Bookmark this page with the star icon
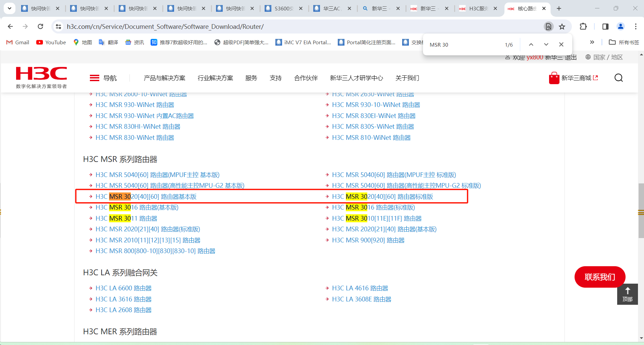The height and width of the screenshot is (345, 644). (x=562, y=26)
